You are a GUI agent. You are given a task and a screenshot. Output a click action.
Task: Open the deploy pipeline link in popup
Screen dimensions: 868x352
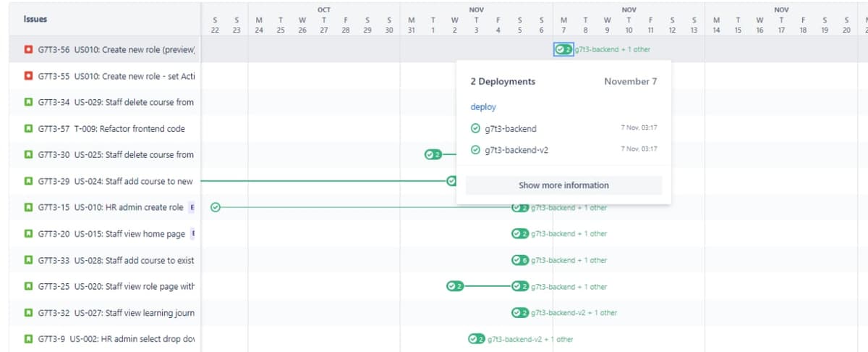point(483,107)
